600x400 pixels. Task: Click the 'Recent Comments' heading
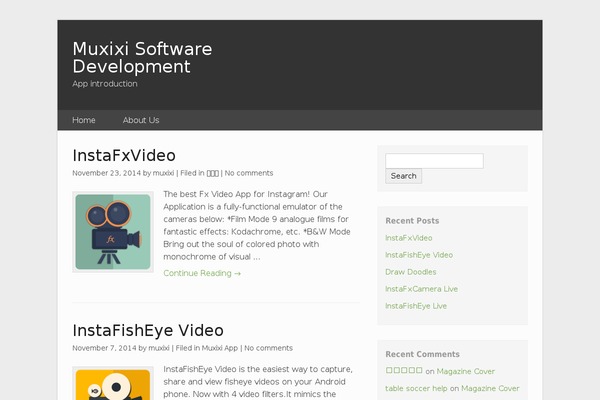pyautogui.click(x=422, y=354)
